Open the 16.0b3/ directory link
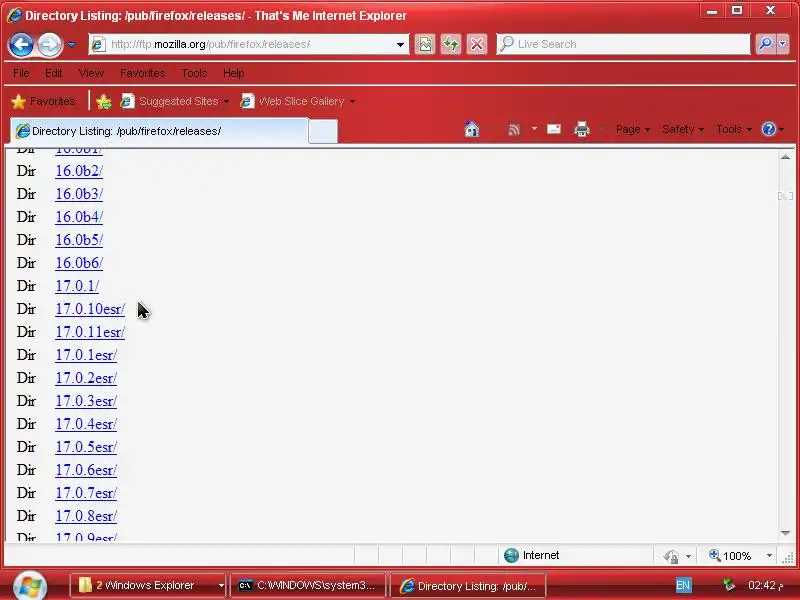This screenshot has width=800, height=600. pos(79,194)
